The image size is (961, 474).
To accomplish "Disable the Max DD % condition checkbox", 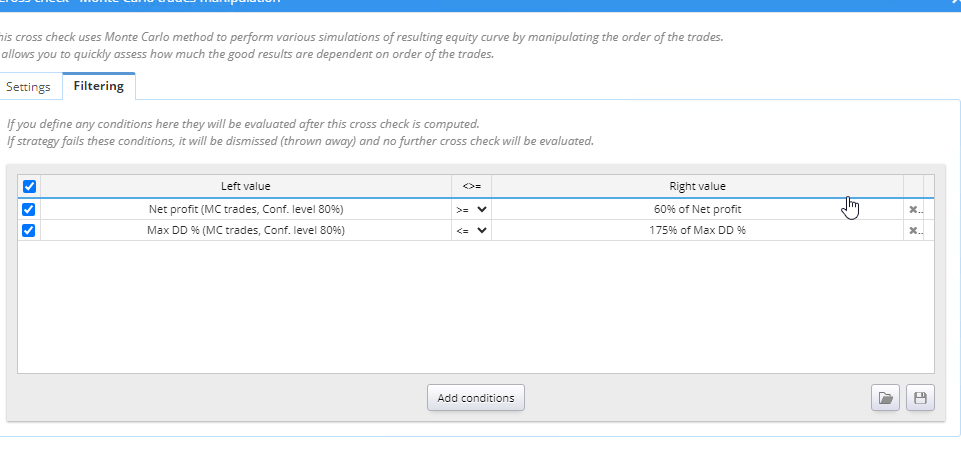I will (x=29, y=230).
